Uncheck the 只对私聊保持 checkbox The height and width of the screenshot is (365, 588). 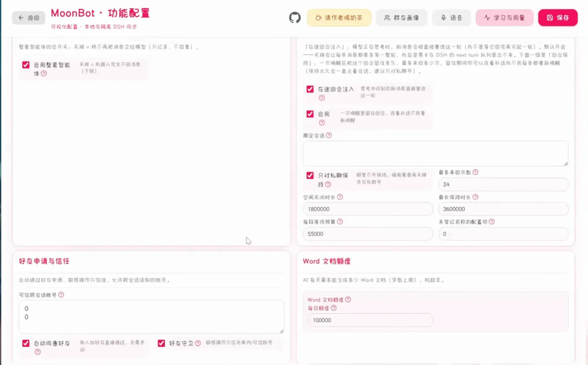pyautogui.click(x=310, y=175)
